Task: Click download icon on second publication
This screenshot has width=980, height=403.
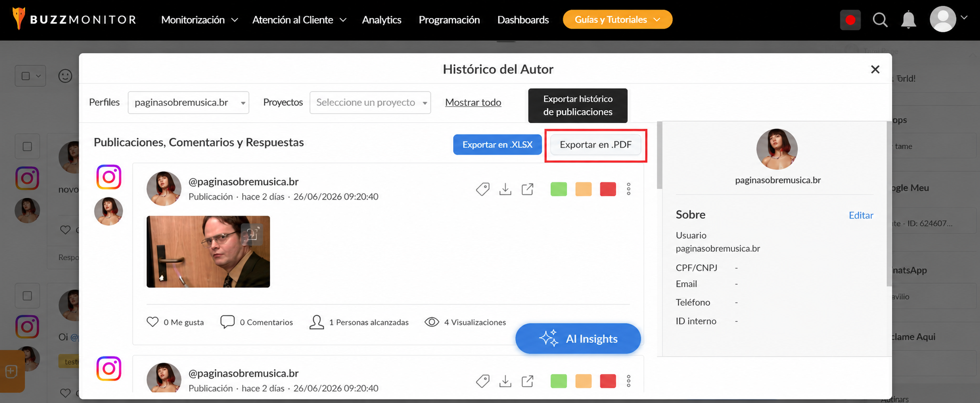Action: (505, 381)
